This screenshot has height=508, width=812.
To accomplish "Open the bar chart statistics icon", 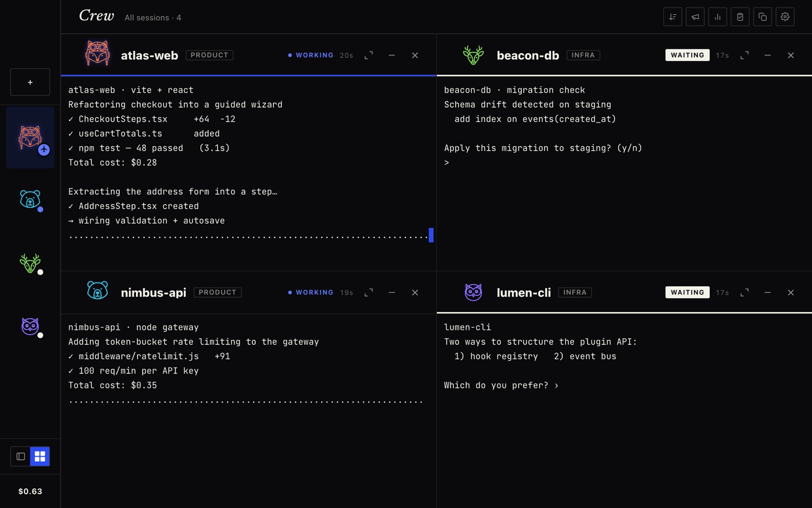I will point(718,17).
